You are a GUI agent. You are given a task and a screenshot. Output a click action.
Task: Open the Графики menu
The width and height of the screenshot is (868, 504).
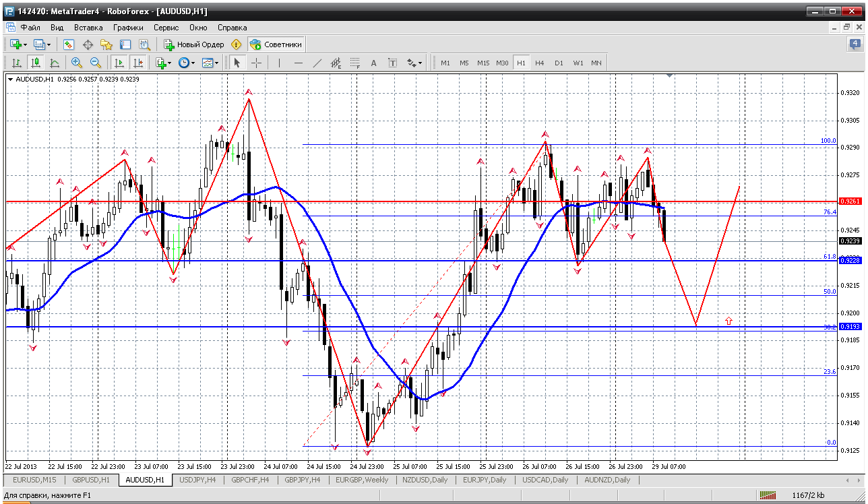(128, 28)
